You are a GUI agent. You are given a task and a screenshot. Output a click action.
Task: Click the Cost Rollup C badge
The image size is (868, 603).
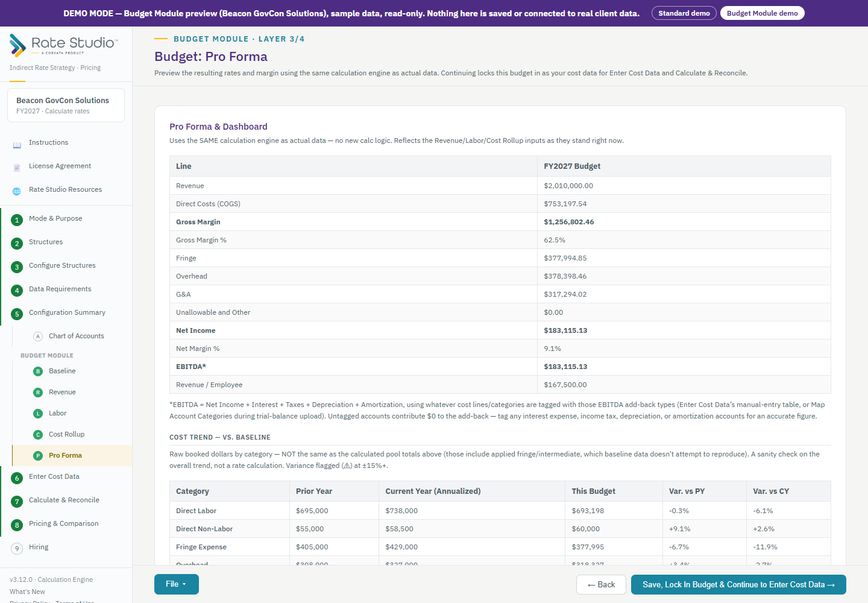click(x=38, y=435)
